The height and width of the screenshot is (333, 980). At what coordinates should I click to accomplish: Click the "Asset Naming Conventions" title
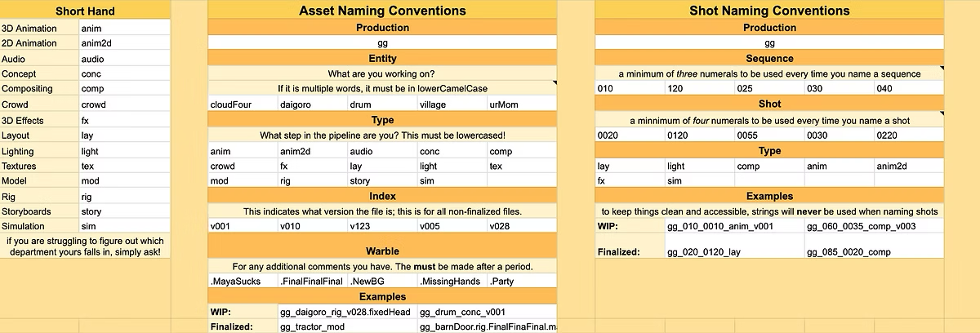382,11
